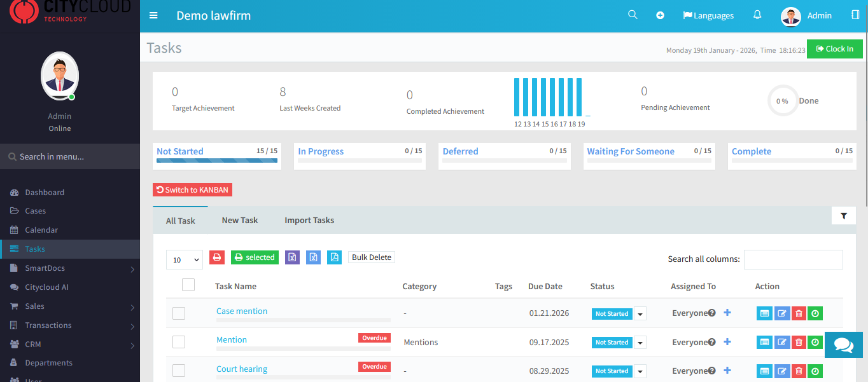Viewport: 868px width, 382px height.
Task: View details icon for Case mention row
Action: pyautogui.click(x=764, y=313)
